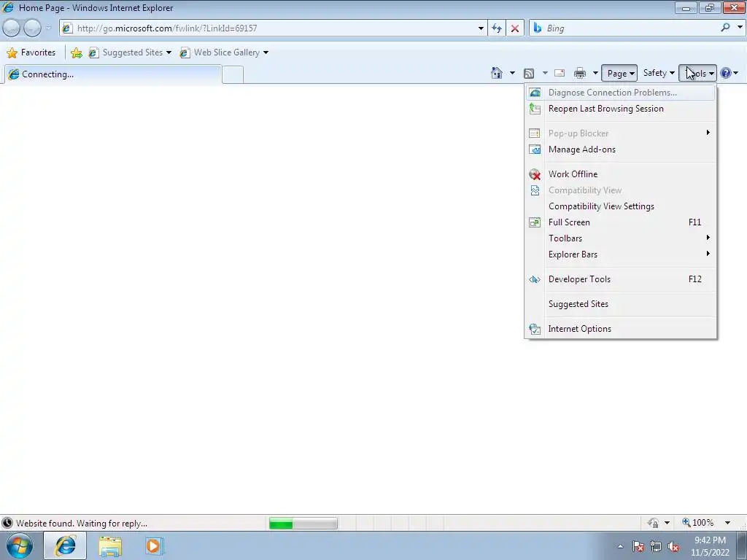
Task: Click the Read Mail envelope icon
Action: tap(560, 73)
